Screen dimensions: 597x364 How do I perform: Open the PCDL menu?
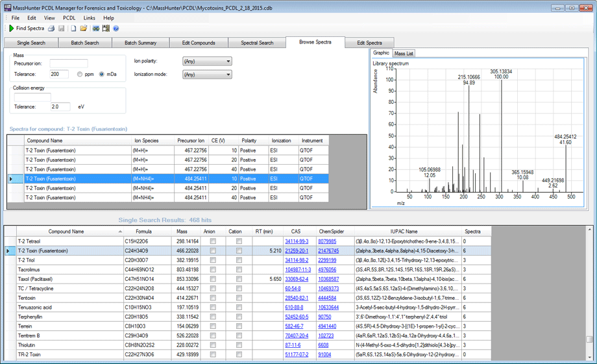69,18
